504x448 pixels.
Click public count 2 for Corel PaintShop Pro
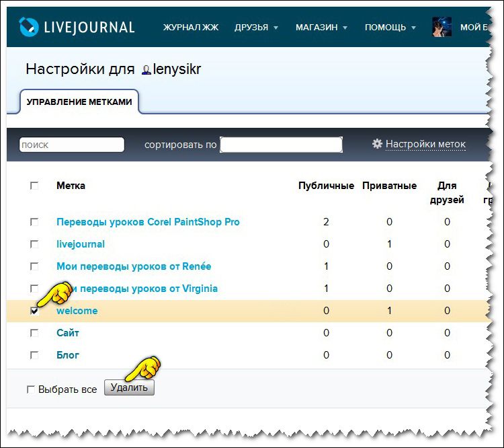[x=326, y=222]
